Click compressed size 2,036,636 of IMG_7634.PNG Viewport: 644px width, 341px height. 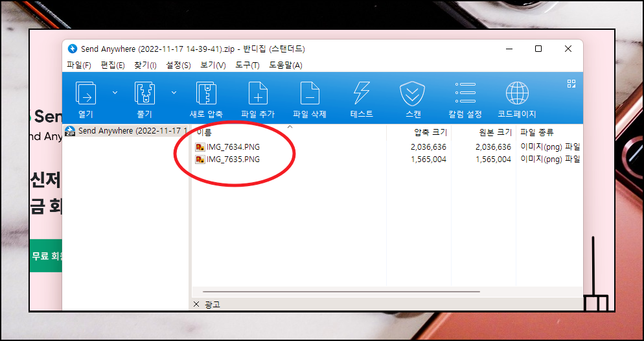click(x=428, y=147)
